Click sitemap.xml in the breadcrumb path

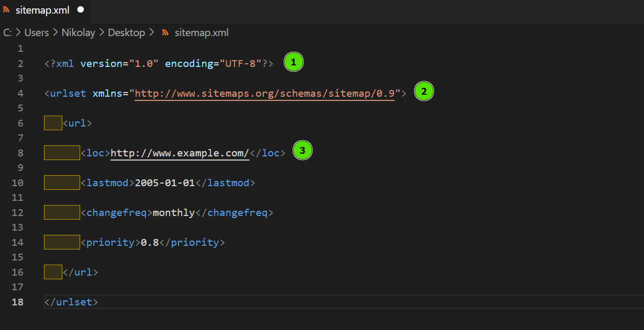(202, 32)
